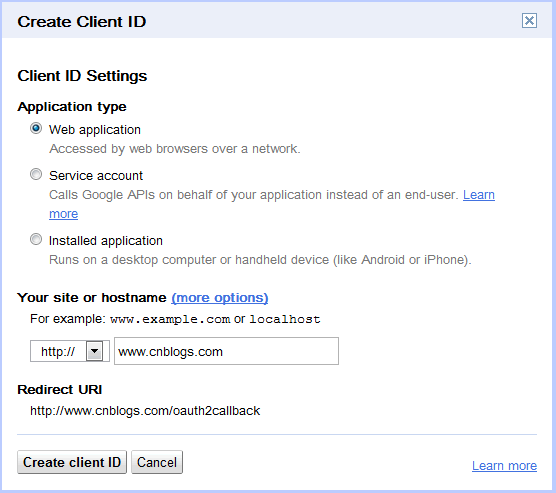Click the Web application label text
This screenshot has width=556, height=493.
[x=95, y=130]
